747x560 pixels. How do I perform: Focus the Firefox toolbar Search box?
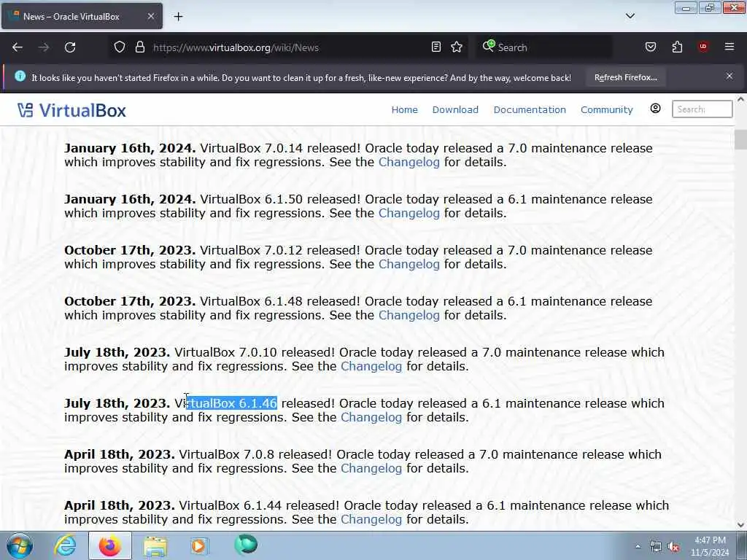(x=544, y=47)
